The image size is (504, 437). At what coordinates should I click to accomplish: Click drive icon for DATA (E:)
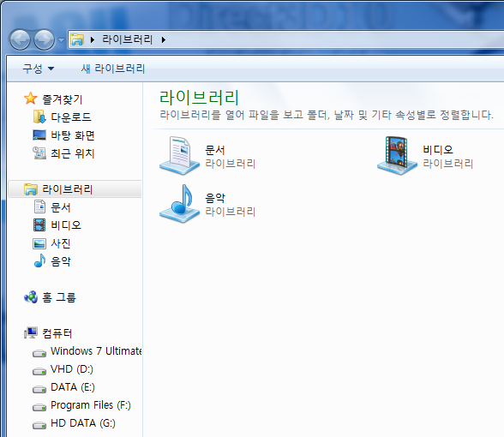(x=39, y=389)
